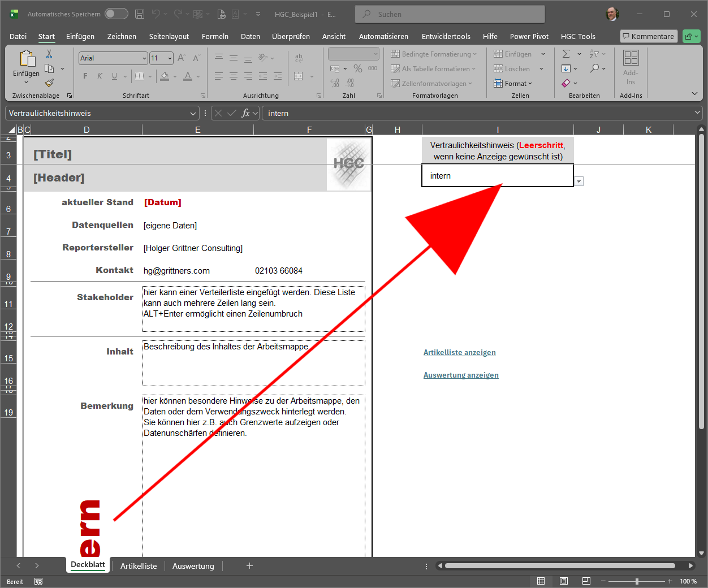This screenshot has width=708, height=588.
Task: Click the format painter brush icon
Action: pos(49,83)
